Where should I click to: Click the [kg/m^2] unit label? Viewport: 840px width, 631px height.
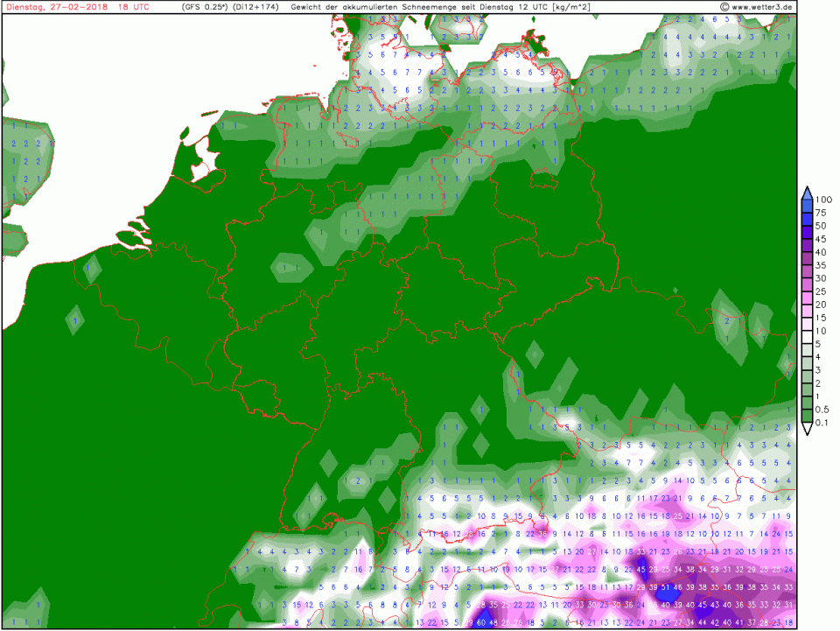[568, 7]
